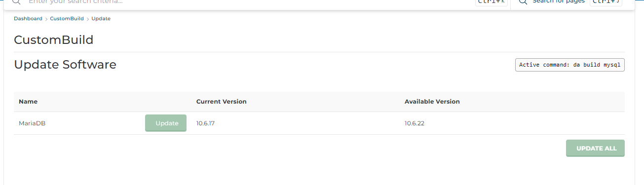Click the Ctrl+J shortcut badge
644x185 pixels.
click(x=606, y=2)
